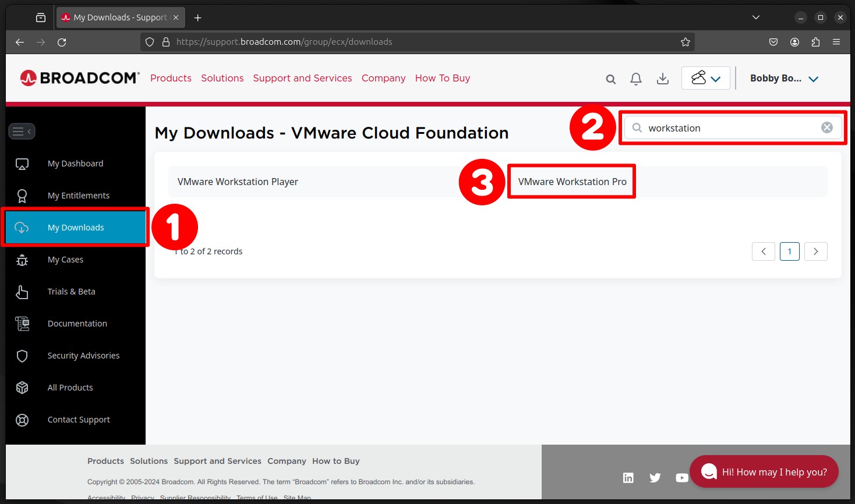Open a new browser tab
Viewport: 855px width, 504px height.
click(198, 17)
